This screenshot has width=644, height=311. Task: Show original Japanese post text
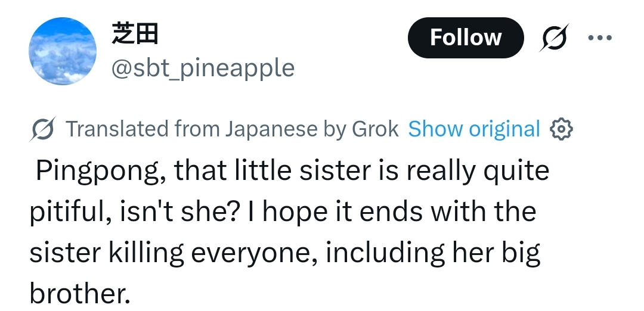[x=473, y=129]
